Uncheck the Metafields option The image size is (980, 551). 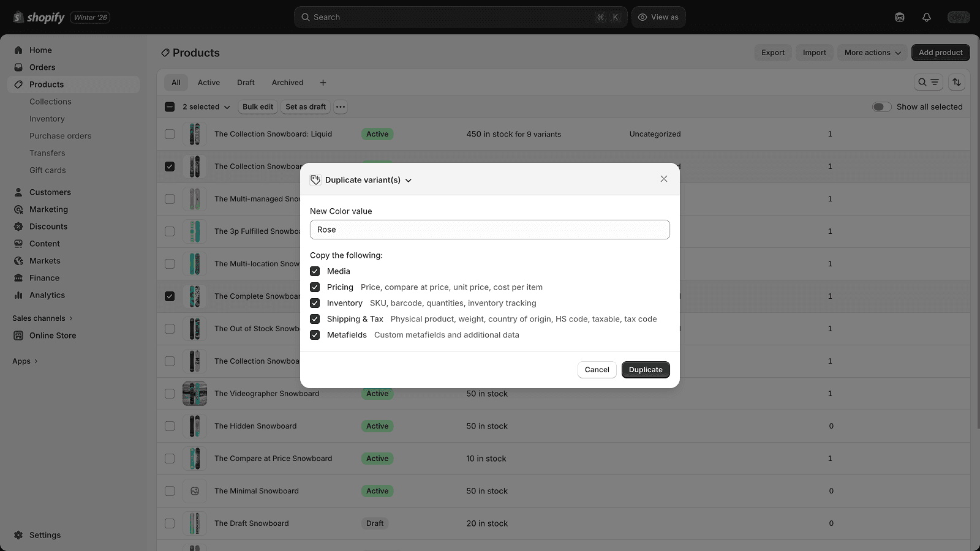pos(315,335)
